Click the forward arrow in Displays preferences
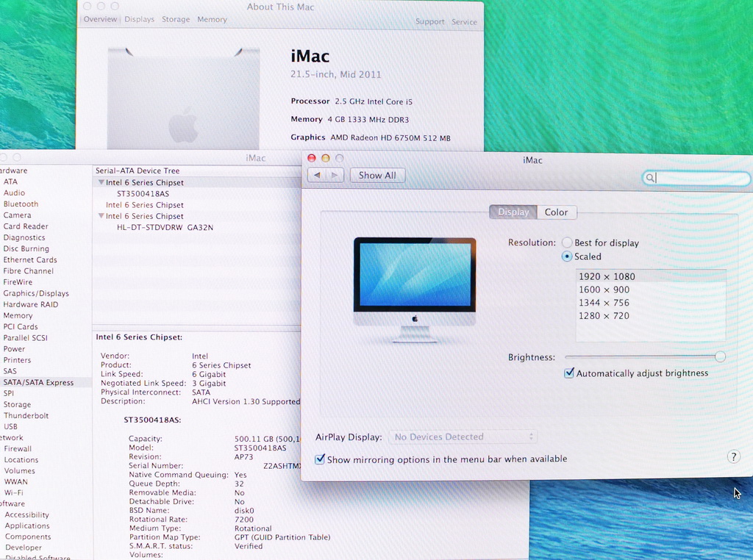753x560 pixels. [x=335, y=175]
